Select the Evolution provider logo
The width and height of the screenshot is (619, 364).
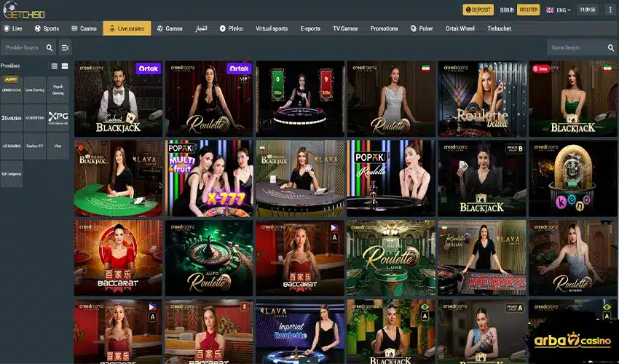[12, 117]
